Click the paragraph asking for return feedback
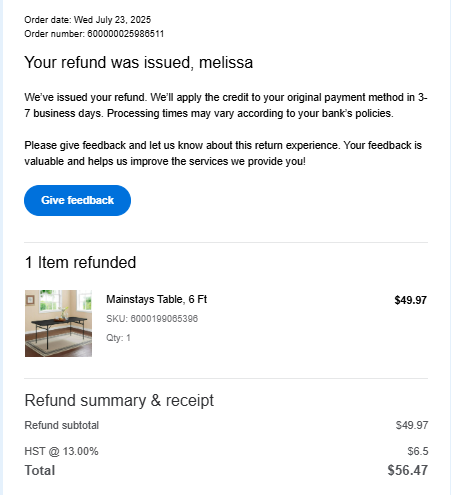Viewport: 451px width, 495px height. (223, 153)
